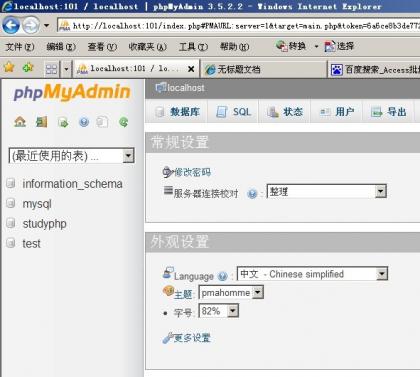Open the recently used tables dropdown
This screenshot has width=420, height=377.
coord(71,156)
